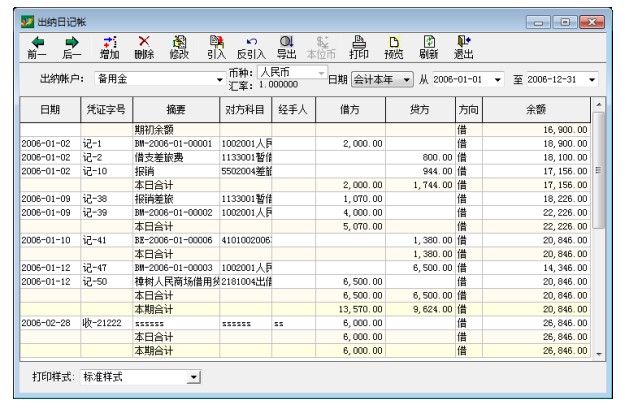Open the 出纳帐户 备用金 dropdown
The height and width of the screenshot is (405, 629).
tap(219, 79)
